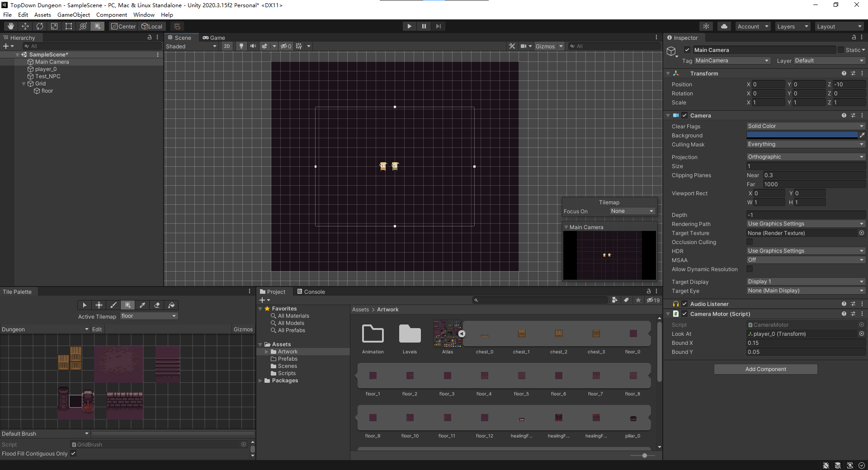Enable Occlusion Culling checkbox
This screenshot has width=868, height=470.
click(750, 242)
